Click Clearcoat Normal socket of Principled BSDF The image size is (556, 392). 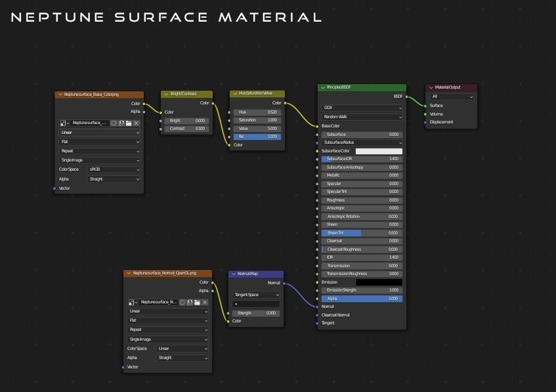pyautogui.click(x=317, y=315)
